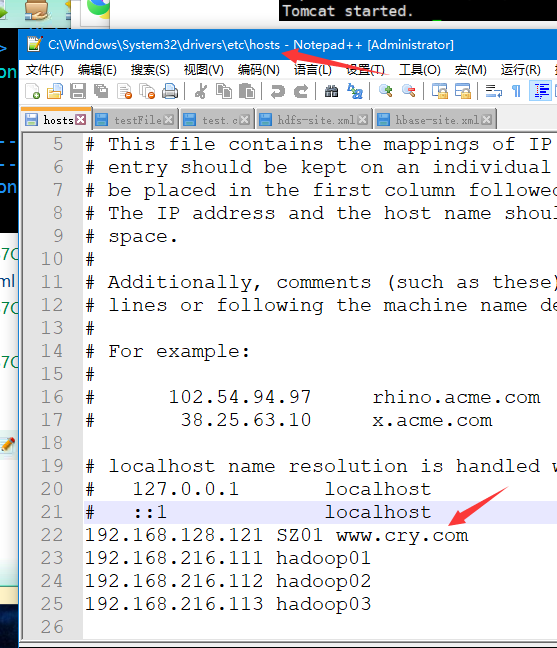Save the current file with floppy icon

coord(78,91)
